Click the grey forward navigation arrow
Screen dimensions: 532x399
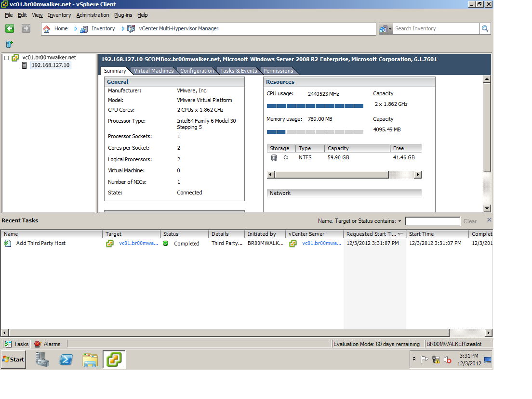pyautogui.click(x=26, y=28)
